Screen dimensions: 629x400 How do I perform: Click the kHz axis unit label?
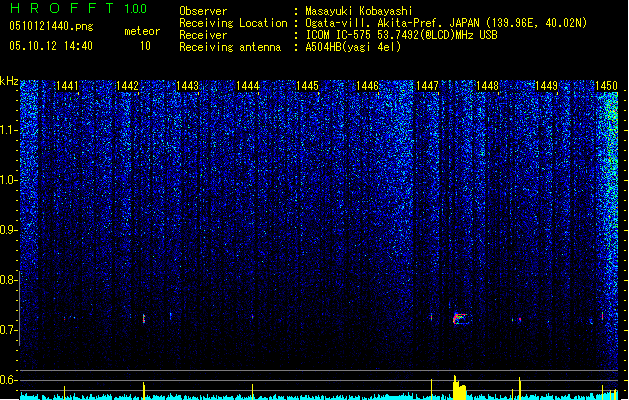pyautogui.click(x=9, y=81)
